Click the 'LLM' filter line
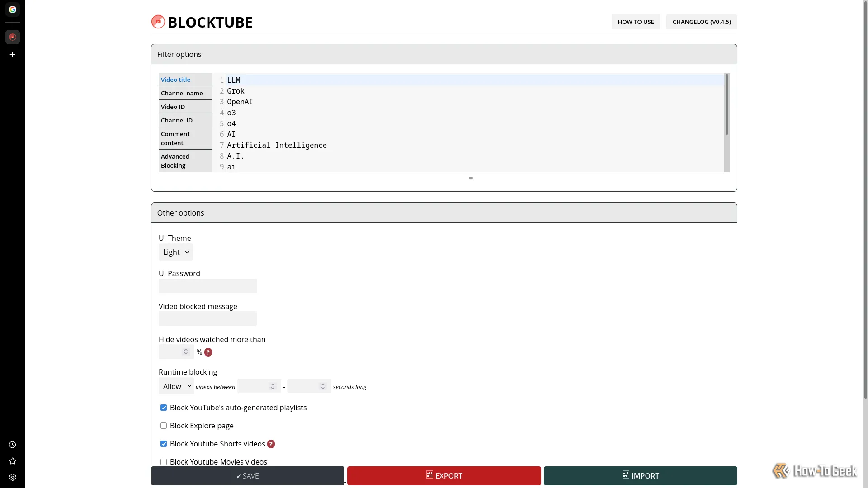This screenshot has height=488, width=868. coord(475,80)
